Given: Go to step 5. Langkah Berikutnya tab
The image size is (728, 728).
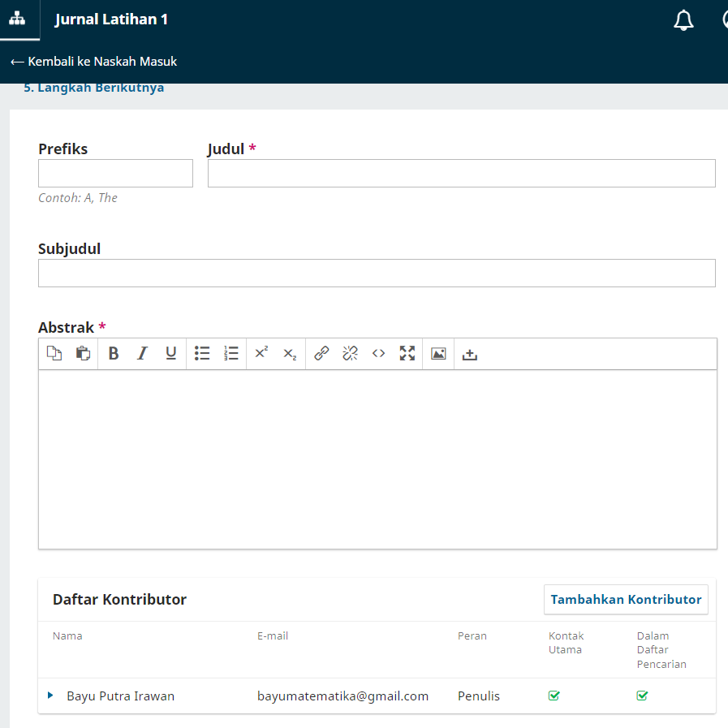Looking at the screenshot, I should pos(94,88).
